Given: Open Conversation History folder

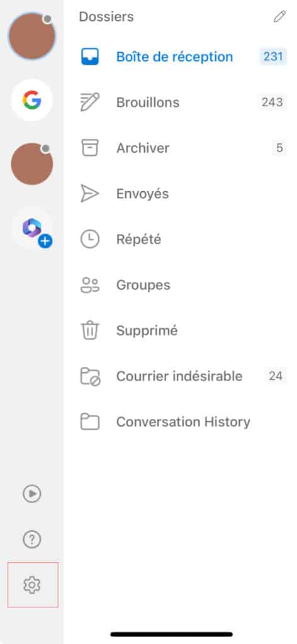Looking at the screenshot, I should (183, 422).
